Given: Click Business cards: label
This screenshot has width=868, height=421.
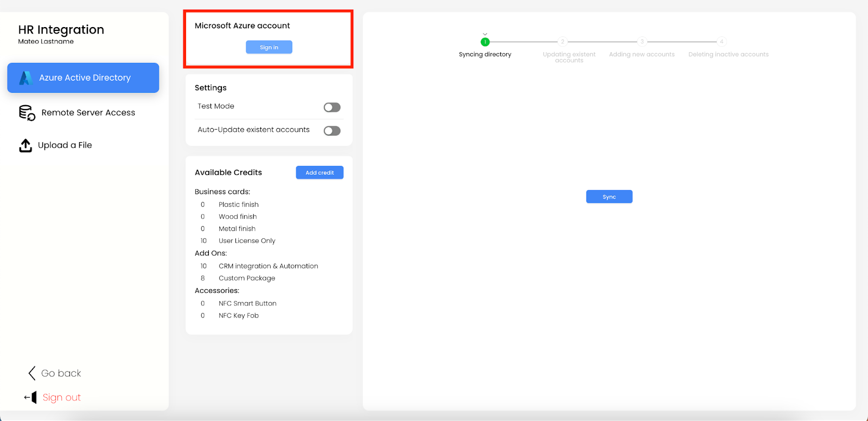Looking at the screenshot, I should (x=222, y=192).
